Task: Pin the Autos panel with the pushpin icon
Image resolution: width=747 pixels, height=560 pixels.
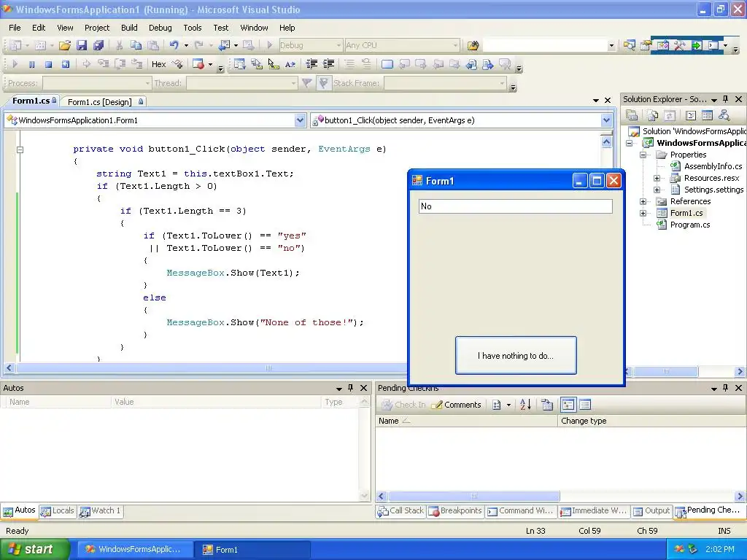Action: point(351,388)
